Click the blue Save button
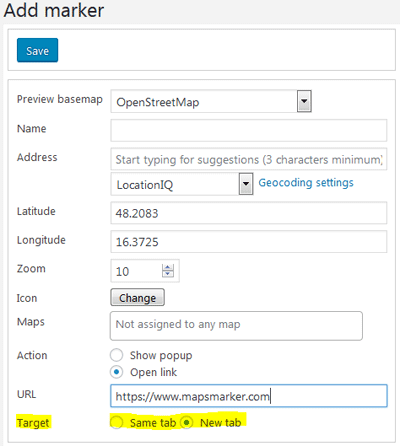This screenshot has height=446, width=400. [x=37, y=50]
